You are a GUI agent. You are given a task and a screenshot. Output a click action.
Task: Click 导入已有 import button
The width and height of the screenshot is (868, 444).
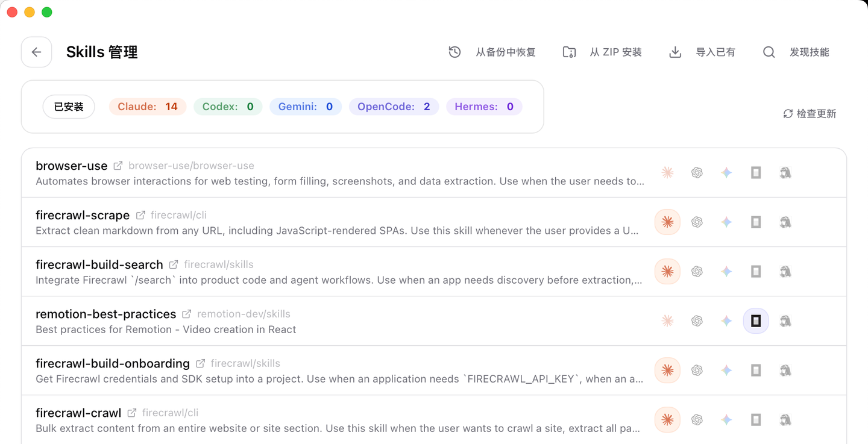[702, 52]
